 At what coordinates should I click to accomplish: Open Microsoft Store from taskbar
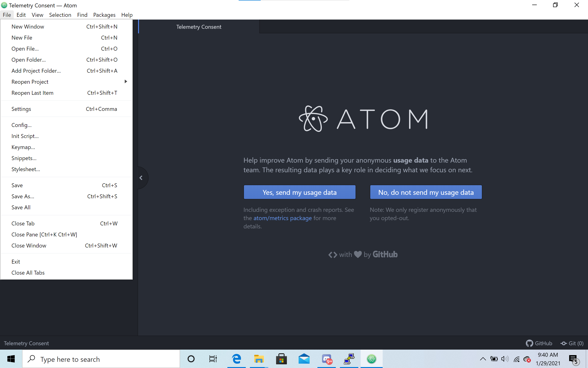[281, 359]
